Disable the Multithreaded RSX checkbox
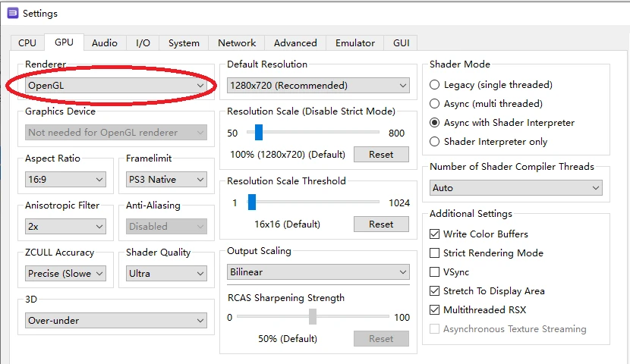This screenshot has width=630, height=364. [x=435, y=310]
